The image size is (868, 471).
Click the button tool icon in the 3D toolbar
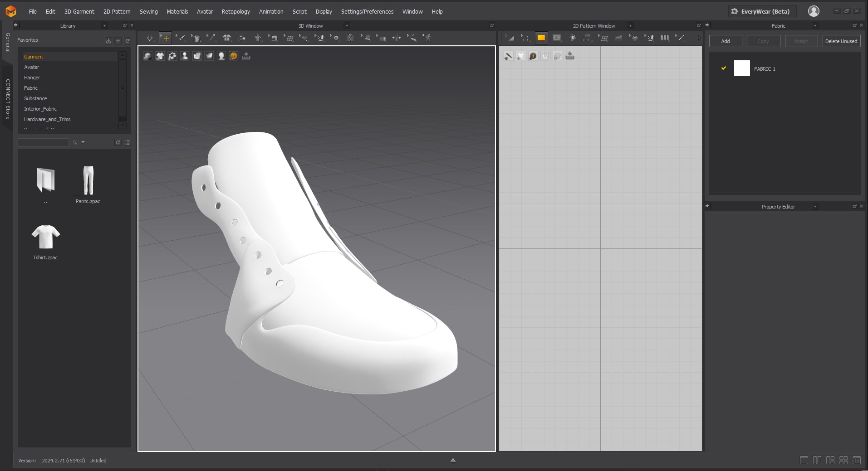tap(335, 38)
